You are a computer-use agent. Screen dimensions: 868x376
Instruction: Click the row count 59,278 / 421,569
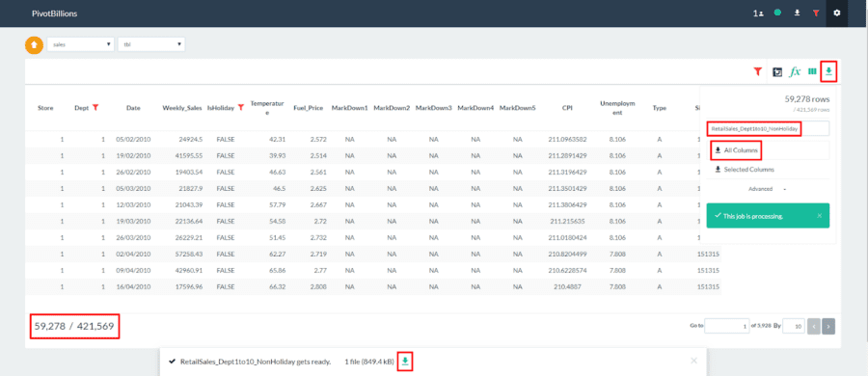pyautogui.click(x=74, y=327)
